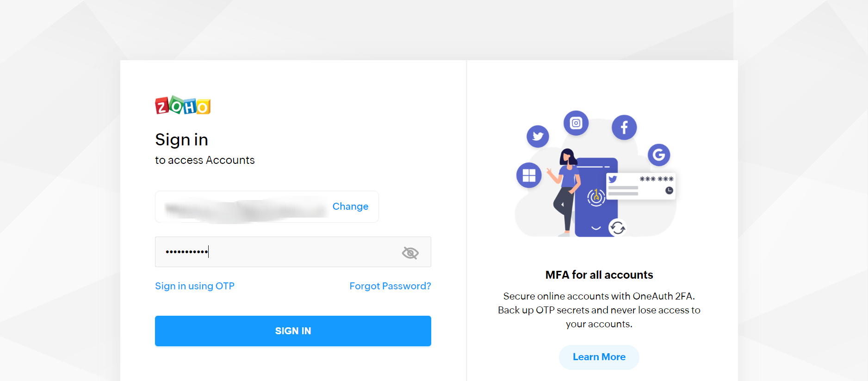Viewport: 868px width, 381px height.
Task: Click the Google icon in illustration
Action: (659, 155)
